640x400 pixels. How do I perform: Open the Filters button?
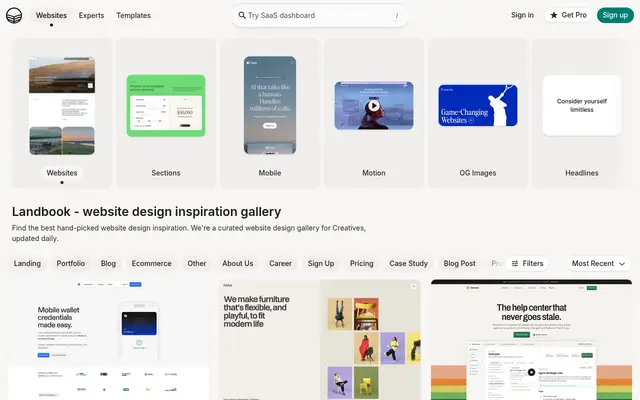coord(527,264)
